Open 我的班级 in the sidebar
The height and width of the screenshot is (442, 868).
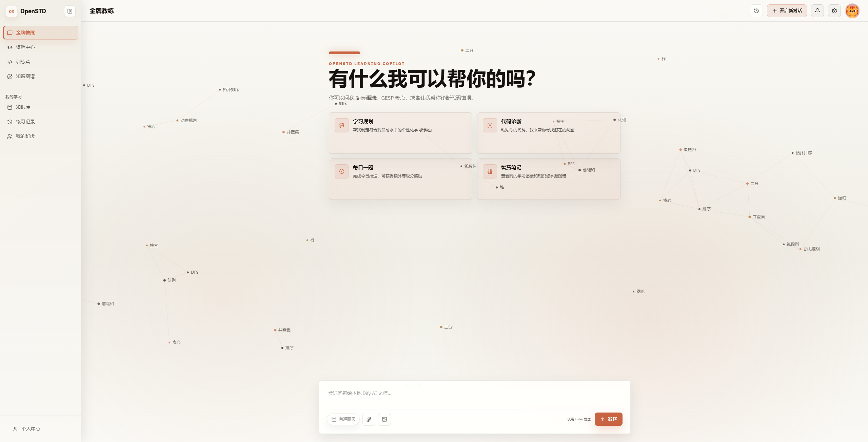pyautogui.click(x=41, y=136)
